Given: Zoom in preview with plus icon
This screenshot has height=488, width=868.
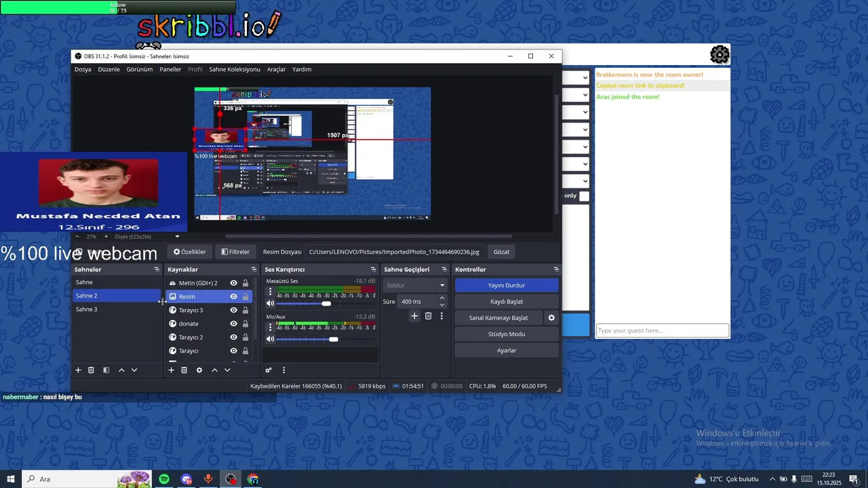Looking at the screenshot, I should pyautogui.click(x=106, y=237).
